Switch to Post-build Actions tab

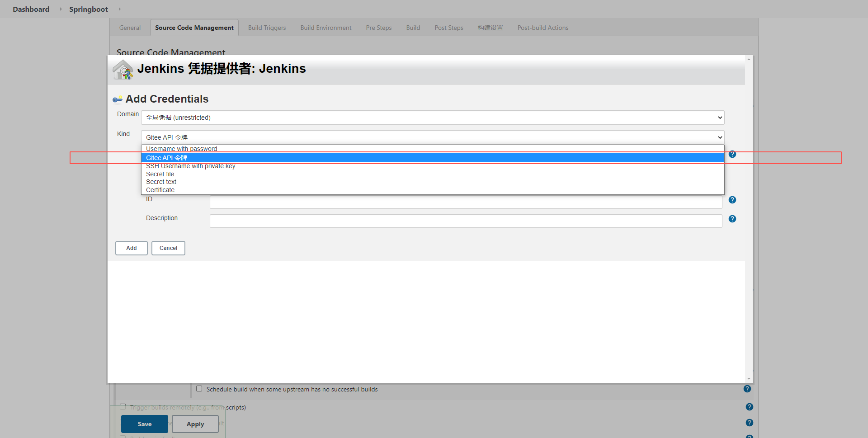(x=543, y=28)
